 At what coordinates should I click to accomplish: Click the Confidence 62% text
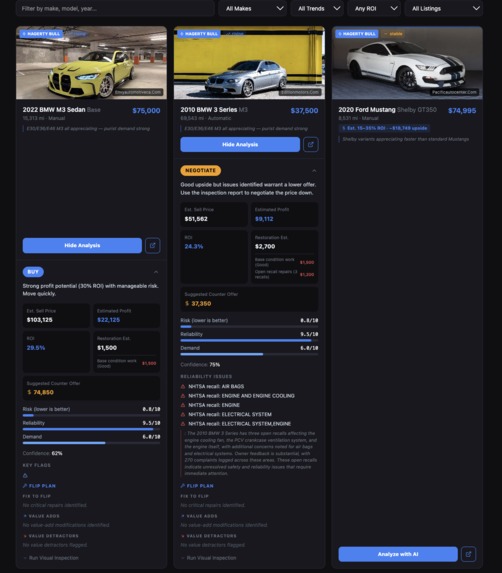[x=42, y=453]
